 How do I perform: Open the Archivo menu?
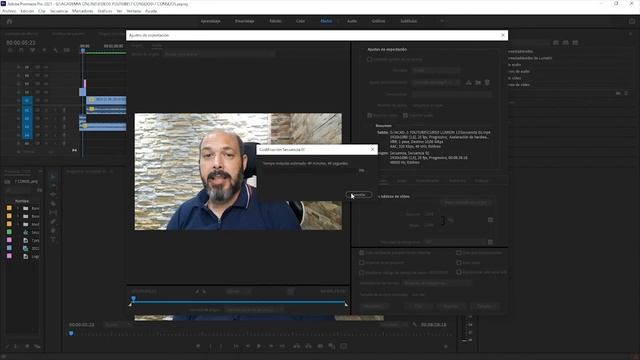pyautogui.click(x=9, y=11)
